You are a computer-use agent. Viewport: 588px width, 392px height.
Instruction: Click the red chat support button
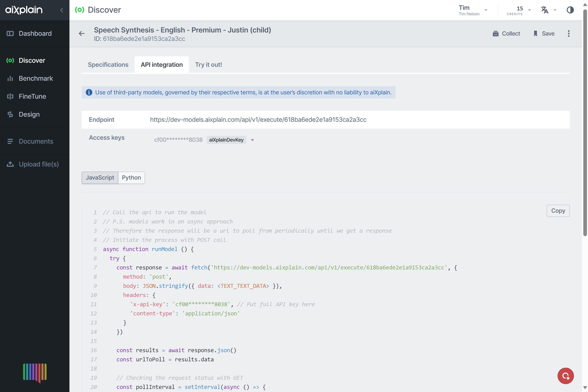(565, 375)
